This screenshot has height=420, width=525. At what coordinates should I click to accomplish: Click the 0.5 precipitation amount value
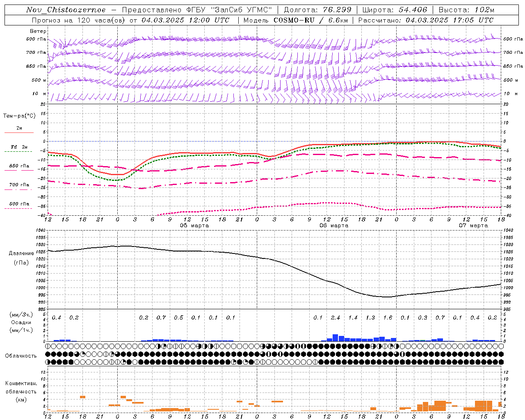178,318
